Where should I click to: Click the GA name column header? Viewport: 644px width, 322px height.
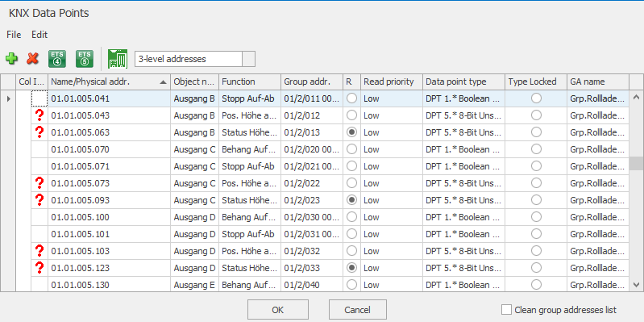point(598,82)
